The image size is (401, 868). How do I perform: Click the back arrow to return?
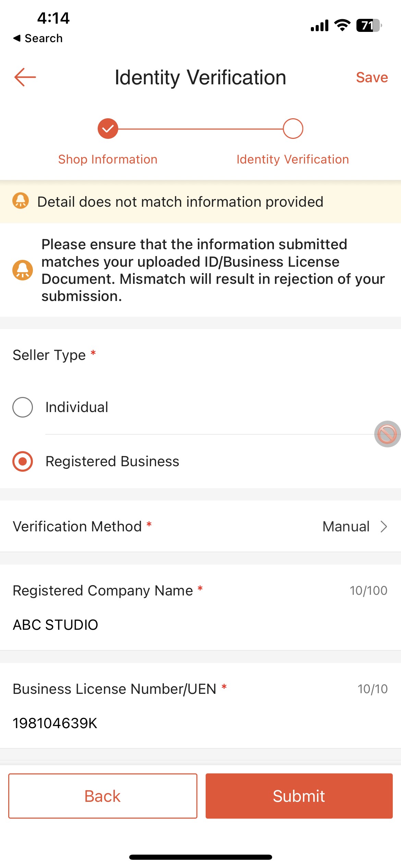25,77
